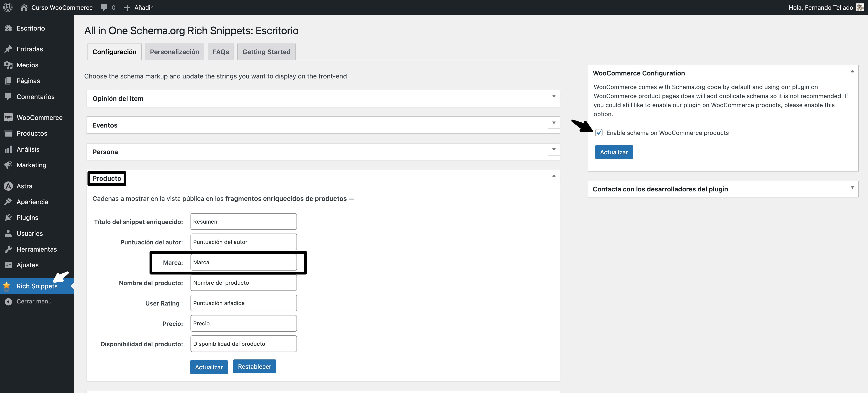This screenshot has height=393, width=868.
Task: Click the Productos archive icon
Action: (x=8, y=134)
